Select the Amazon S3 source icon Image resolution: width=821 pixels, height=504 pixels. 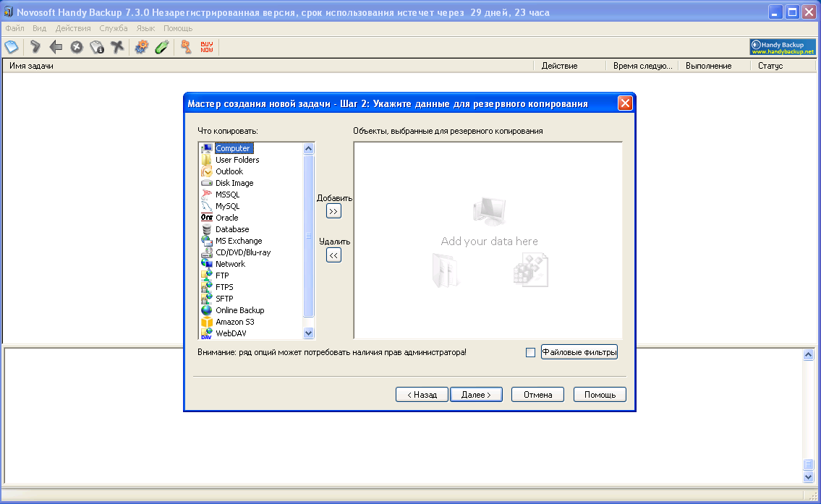coord(207,321)
